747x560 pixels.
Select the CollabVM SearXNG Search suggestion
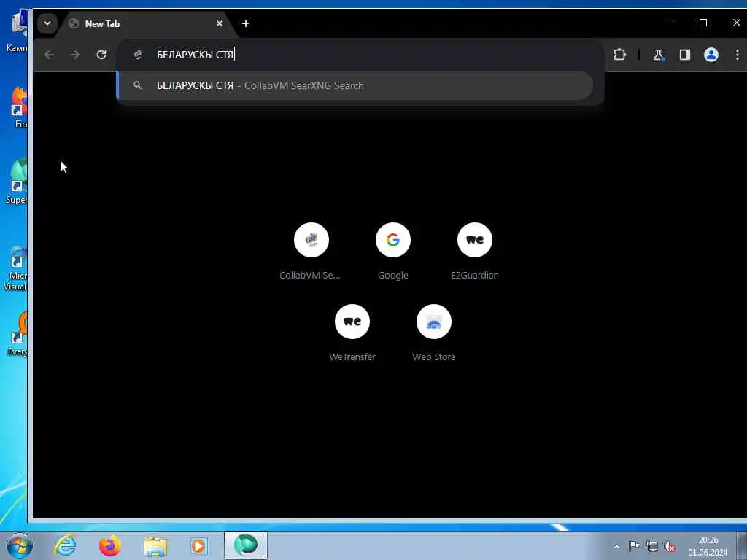[355, 86]
